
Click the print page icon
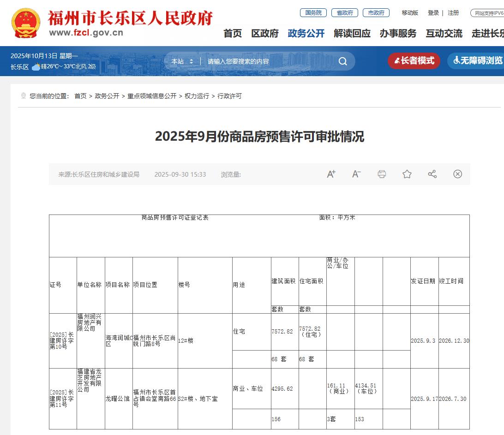[x=382, y=174]
